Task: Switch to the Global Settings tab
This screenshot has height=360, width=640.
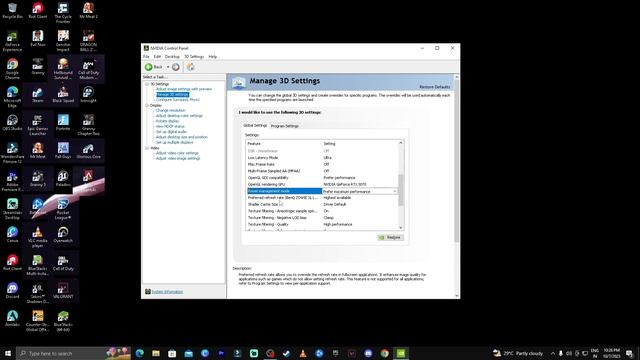Action: (255, 125)
